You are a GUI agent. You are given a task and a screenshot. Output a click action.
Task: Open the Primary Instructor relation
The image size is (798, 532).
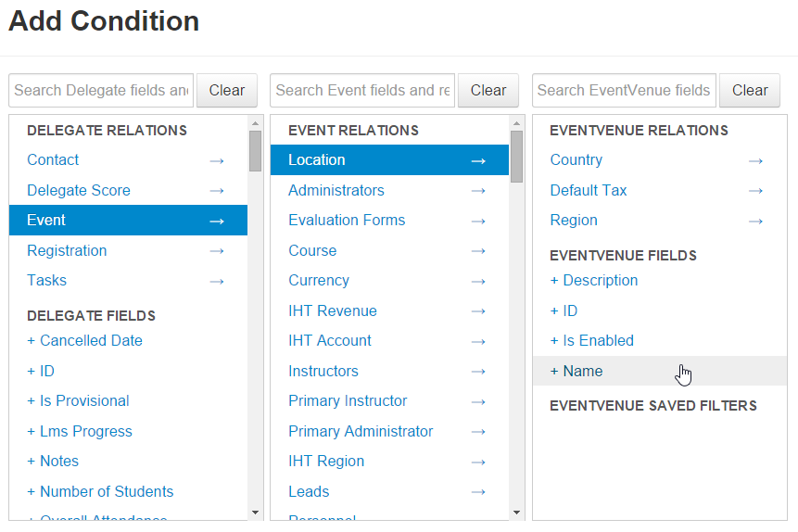(389, 400)
